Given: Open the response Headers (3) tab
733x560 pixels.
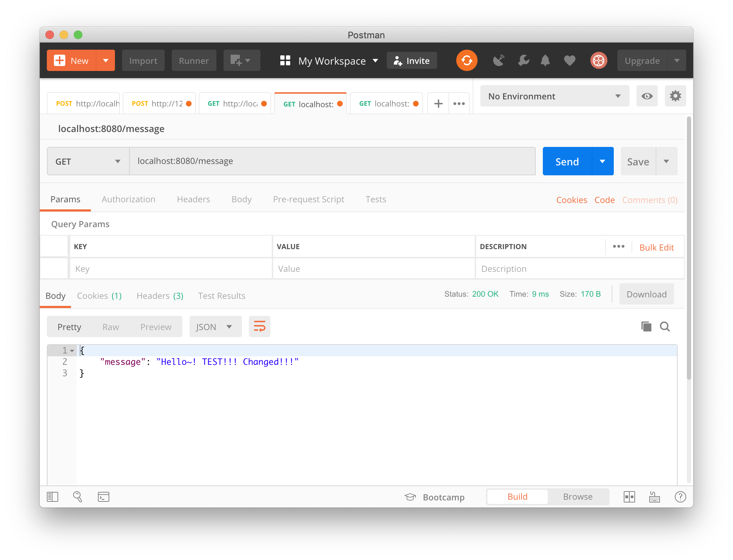Looking at the screenshot, I should (160, 296).
